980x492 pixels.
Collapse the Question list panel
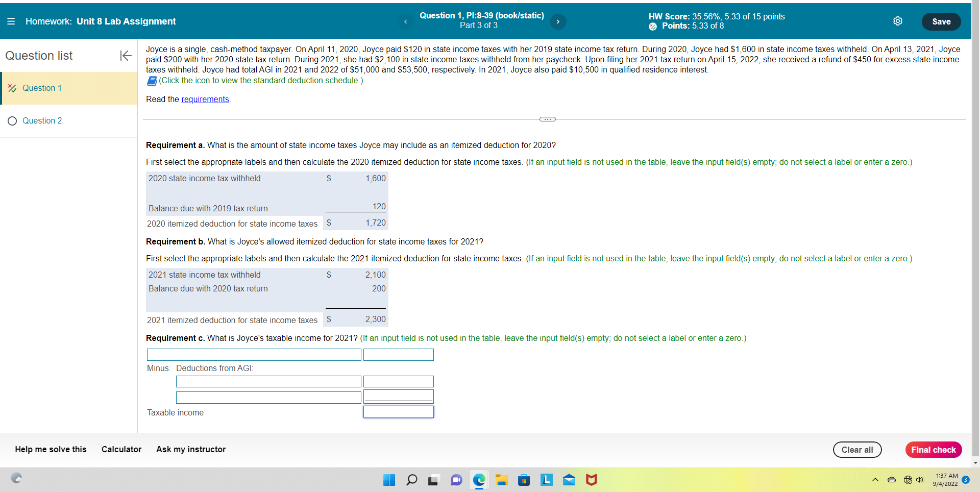click(125, 56)
